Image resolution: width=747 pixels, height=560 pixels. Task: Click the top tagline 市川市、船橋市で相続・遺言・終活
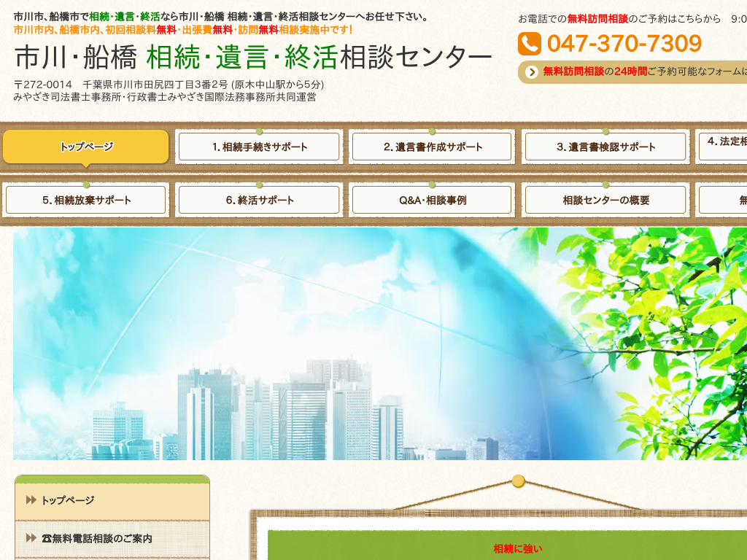pyautogui.click(x=222, y=17)
